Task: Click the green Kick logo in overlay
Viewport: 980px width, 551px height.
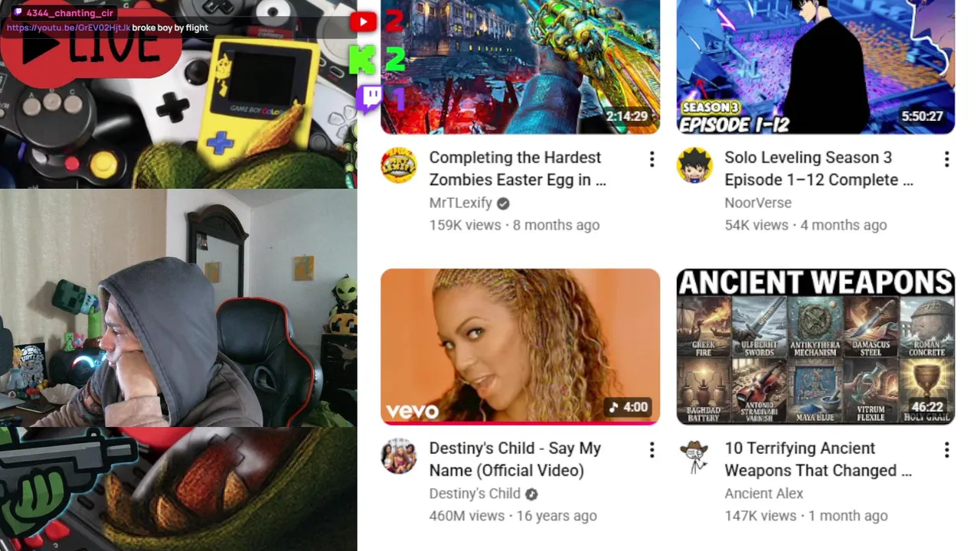Action: click(361, 60)
